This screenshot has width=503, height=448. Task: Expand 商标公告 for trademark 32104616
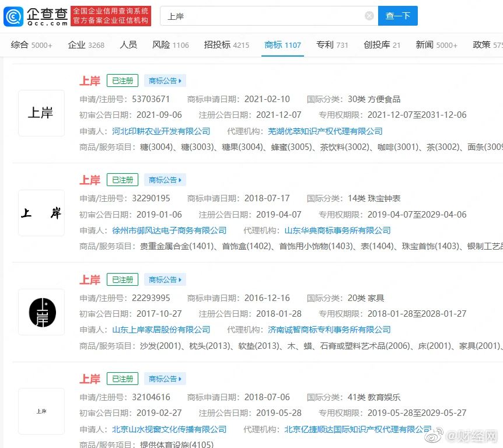point(165,379)
